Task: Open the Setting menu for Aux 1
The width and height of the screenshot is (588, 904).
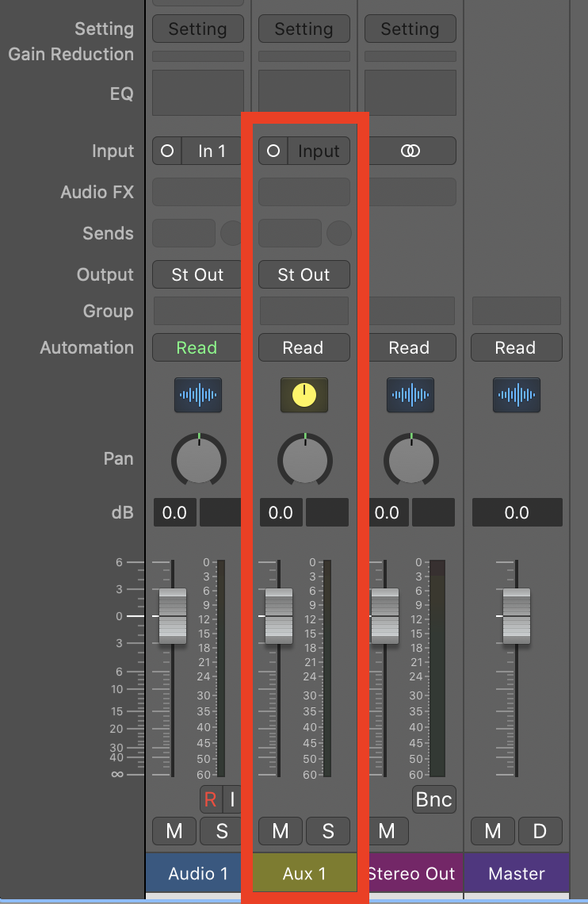Action: tap(304, 29)
